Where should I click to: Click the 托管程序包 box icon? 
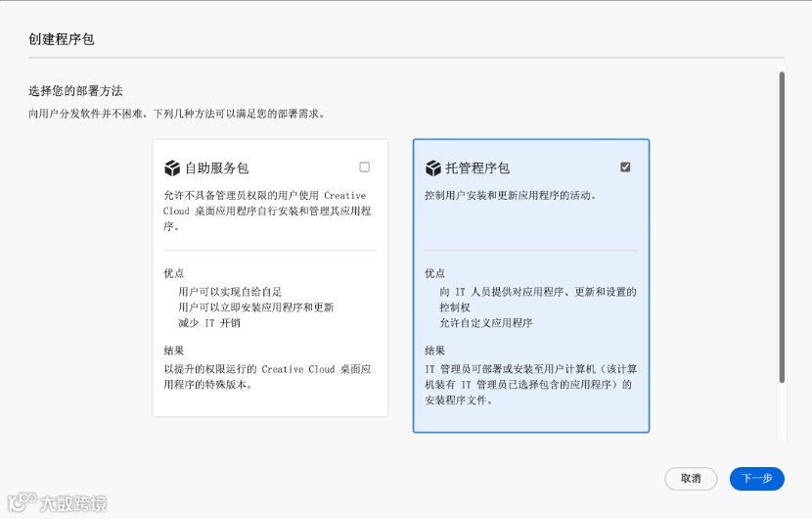click(433, 168)
